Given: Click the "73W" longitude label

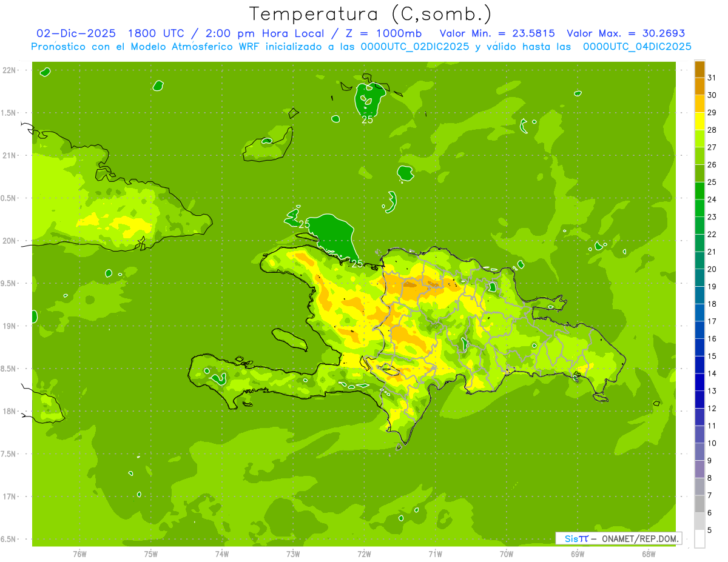Looking at the screenshot, I should 293,555.
